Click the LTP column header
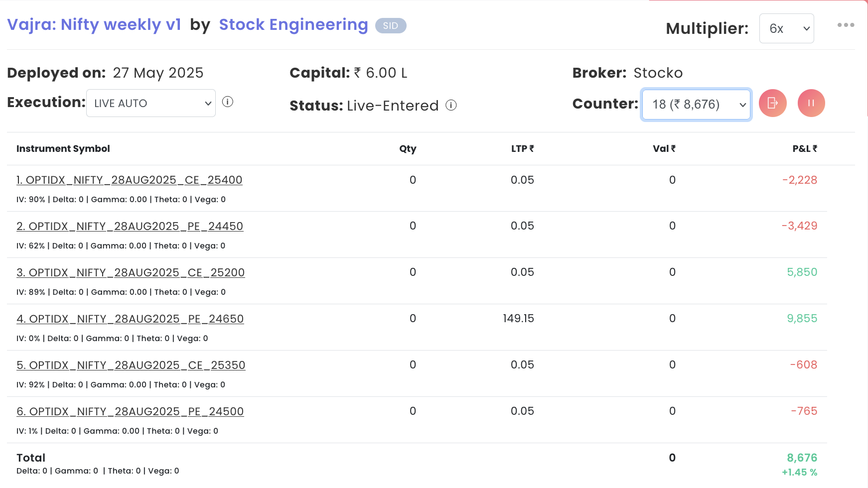The image size is (868, 488). click(522, 148)
